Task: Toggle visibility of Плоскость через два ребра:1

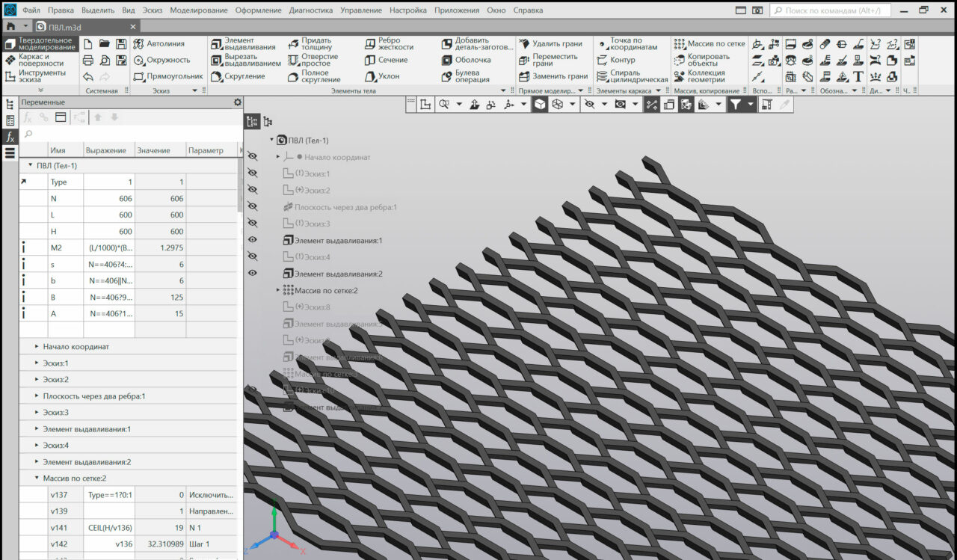Action: click(253, 206)
